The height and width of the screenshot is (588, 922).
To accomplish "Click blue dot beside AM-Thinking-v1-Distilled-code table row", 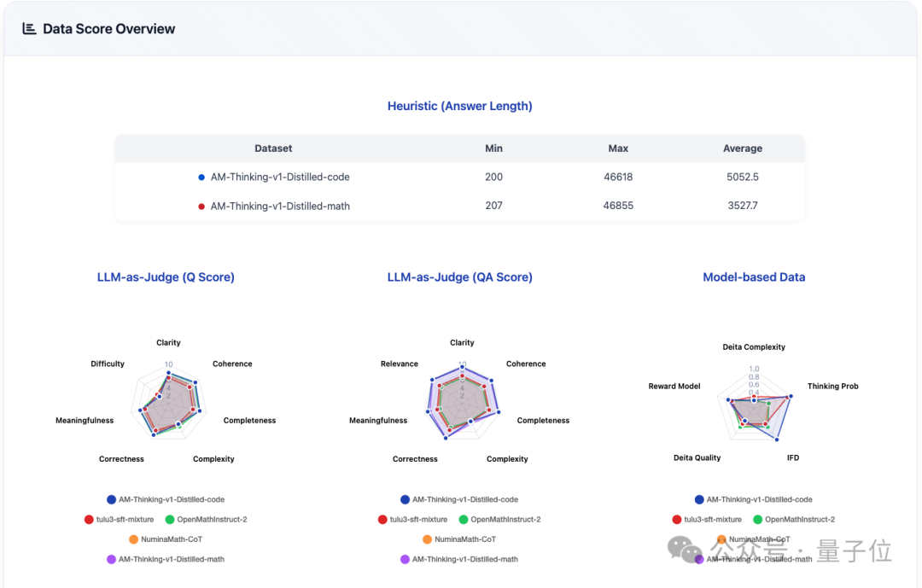I will coord(201,178).
